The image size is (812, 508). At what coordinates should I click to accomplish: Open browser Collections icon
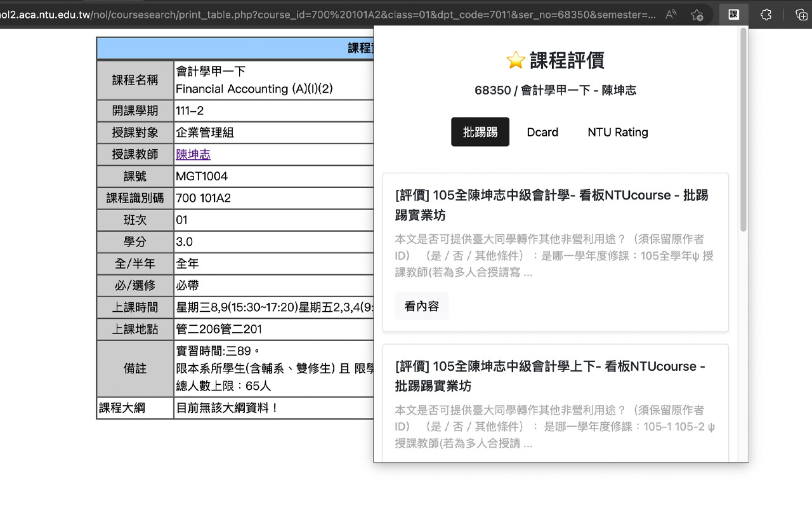[x=801, y=14]
